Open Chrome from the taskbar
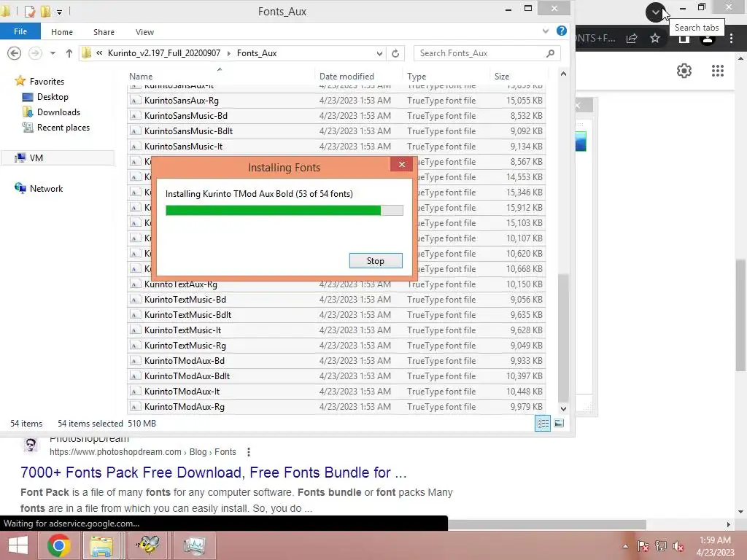Image resolution: width=747 pixels, height=560 pixels. (x=59, y=545)
